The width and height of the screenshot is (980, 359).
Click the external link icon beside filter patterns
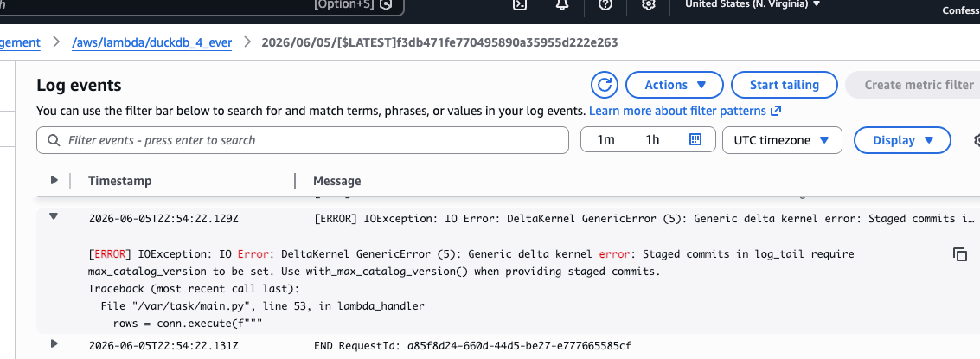tap(776, 112)
